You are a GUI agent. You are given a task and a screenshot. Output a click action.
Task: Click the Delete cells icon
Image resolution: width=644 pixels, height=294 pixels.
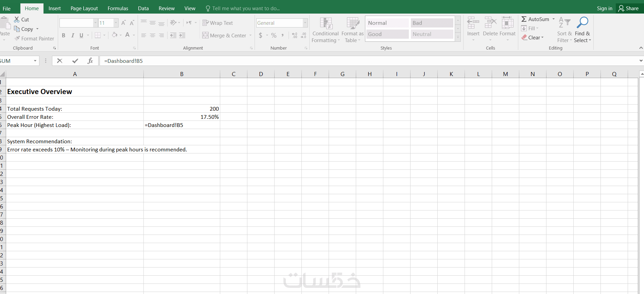click(490, 23)
